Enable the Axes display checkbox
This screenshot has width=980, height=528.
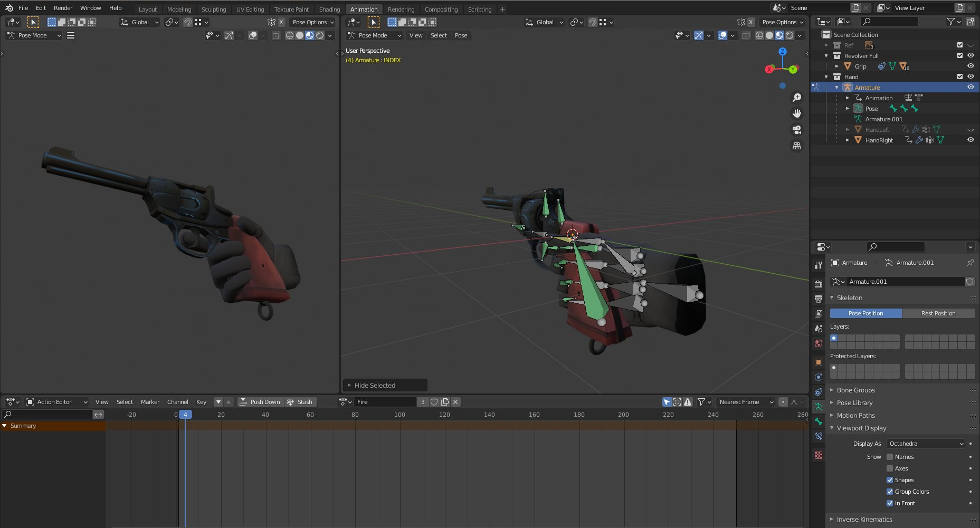click(890, 468)
